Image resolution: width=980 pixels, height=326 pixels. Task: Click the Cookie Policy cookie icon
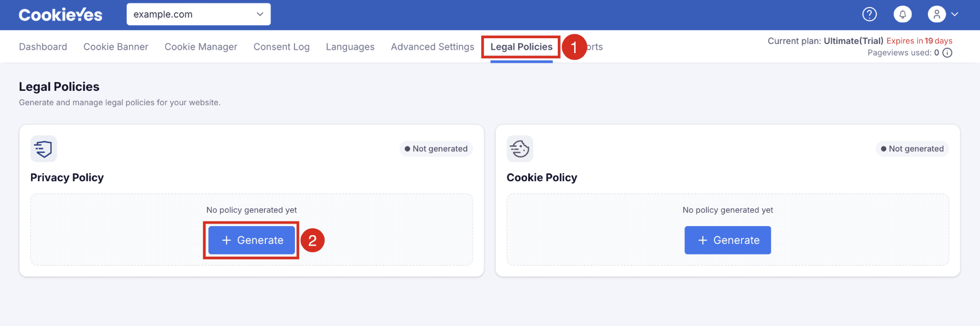pyautogui.click(x=520, y=149)
